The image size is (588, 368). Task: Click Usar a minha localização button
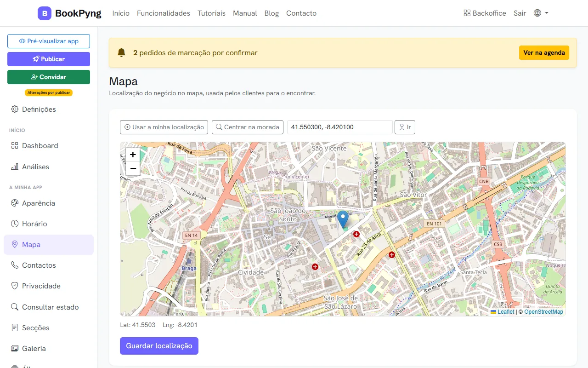(x=164, y=127)
